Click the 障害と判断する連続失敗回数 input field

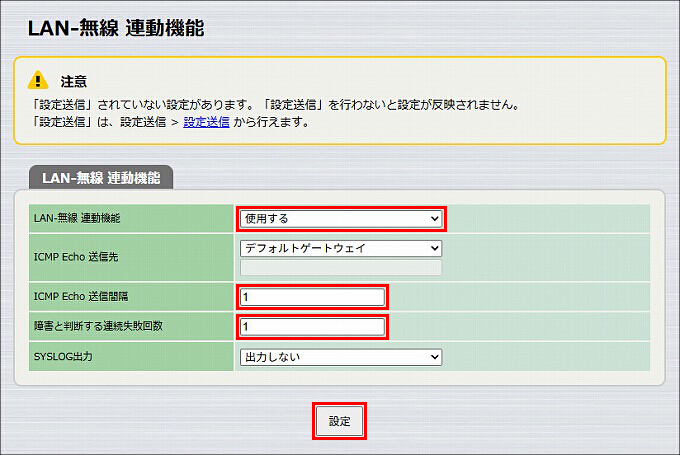point(312,327)
